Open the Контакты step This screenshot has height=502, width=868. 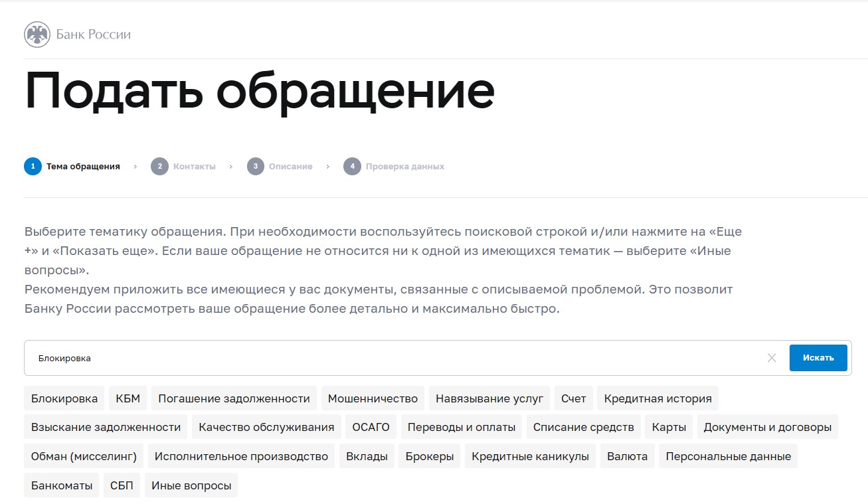point(184,166)
